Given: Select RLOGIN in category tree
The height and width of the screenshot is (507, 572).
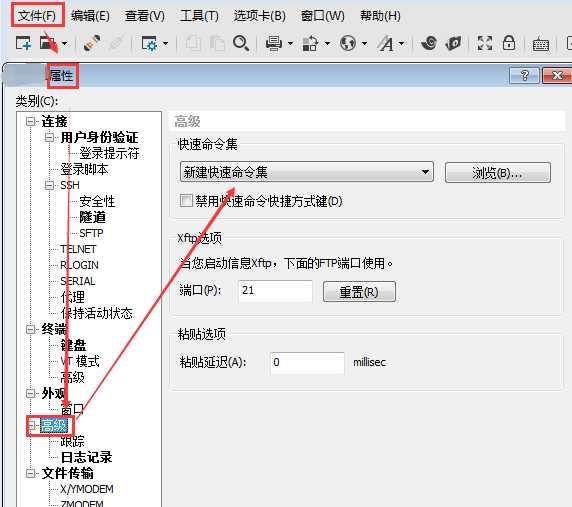Looking at the screenshot, I should (x=79, y=265).
